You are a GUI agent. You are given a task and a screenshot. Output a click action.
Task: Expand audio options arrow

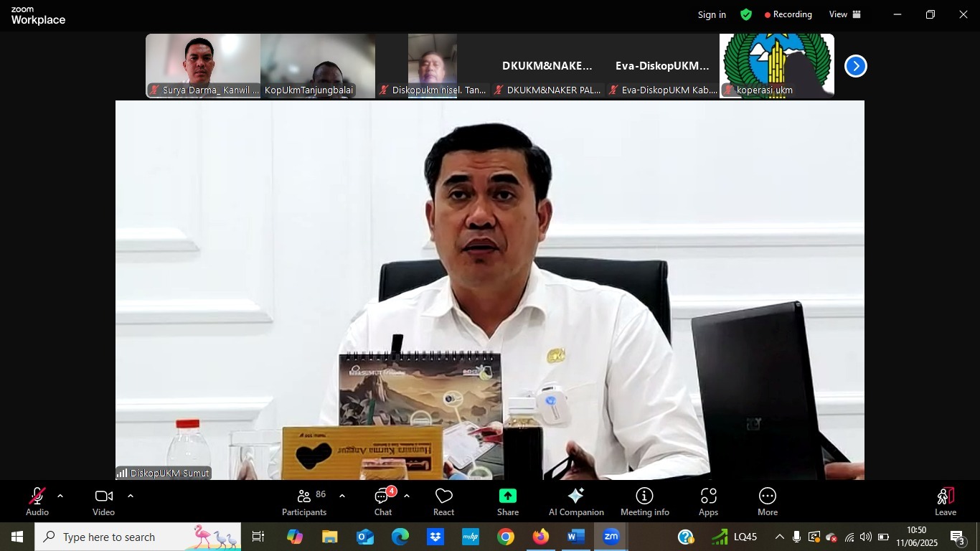point(60,496)
